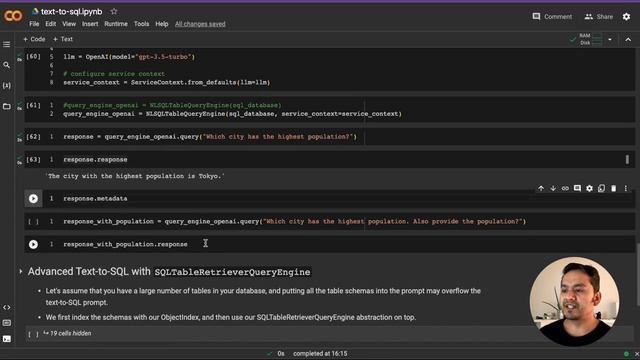Open the Colab logo home link
The image size is (640, 360).
click(x=13, y=16)
